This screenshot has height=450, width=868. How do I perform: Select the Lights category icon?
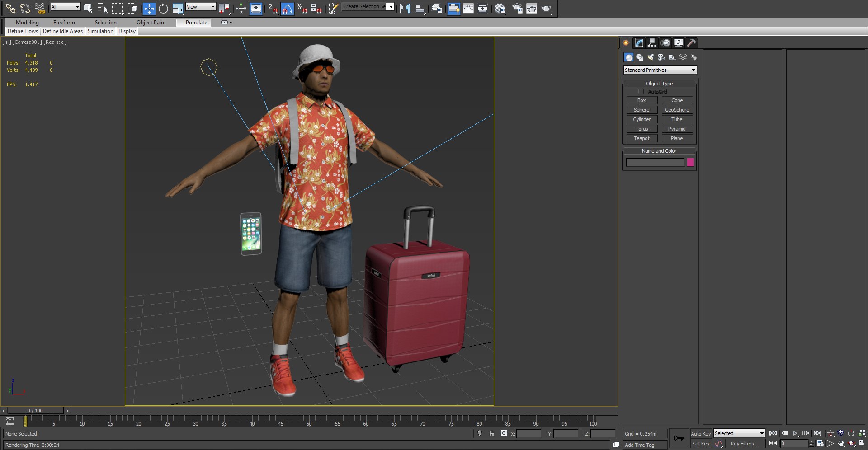click(x=651, y=57)
